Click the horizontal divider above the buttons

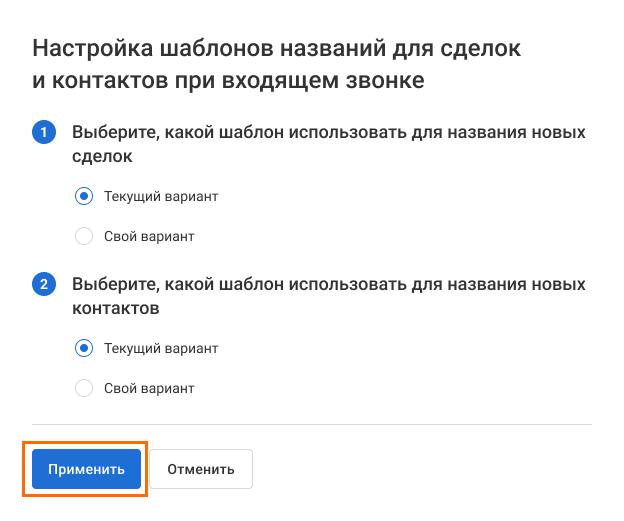(x=312, y=424)
